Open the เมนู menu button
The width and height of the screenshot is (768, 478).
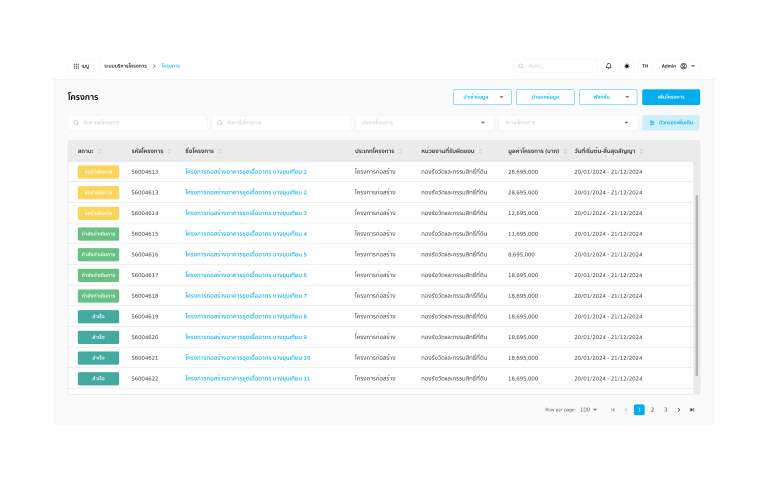[81, 66]
